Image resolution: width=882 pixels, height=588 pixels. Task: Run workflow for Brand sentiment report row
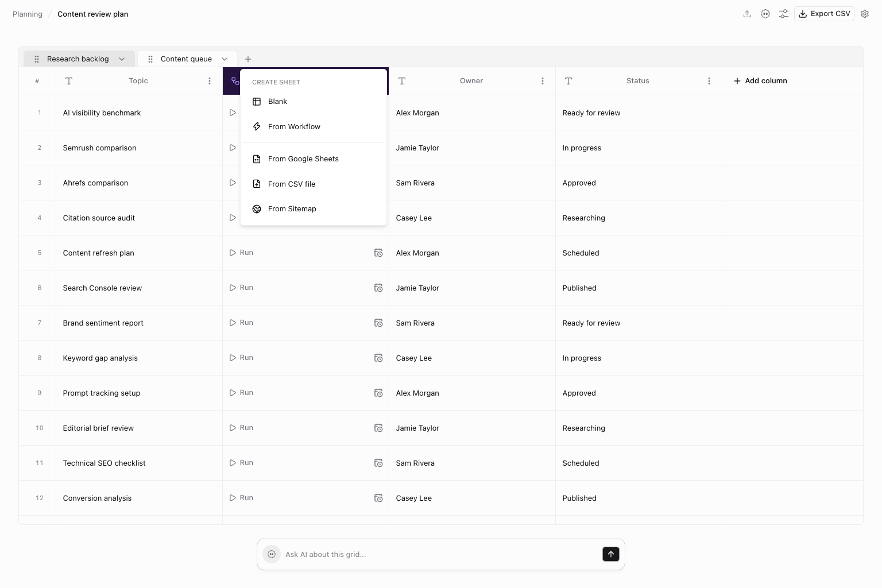[x=241, y=323]
